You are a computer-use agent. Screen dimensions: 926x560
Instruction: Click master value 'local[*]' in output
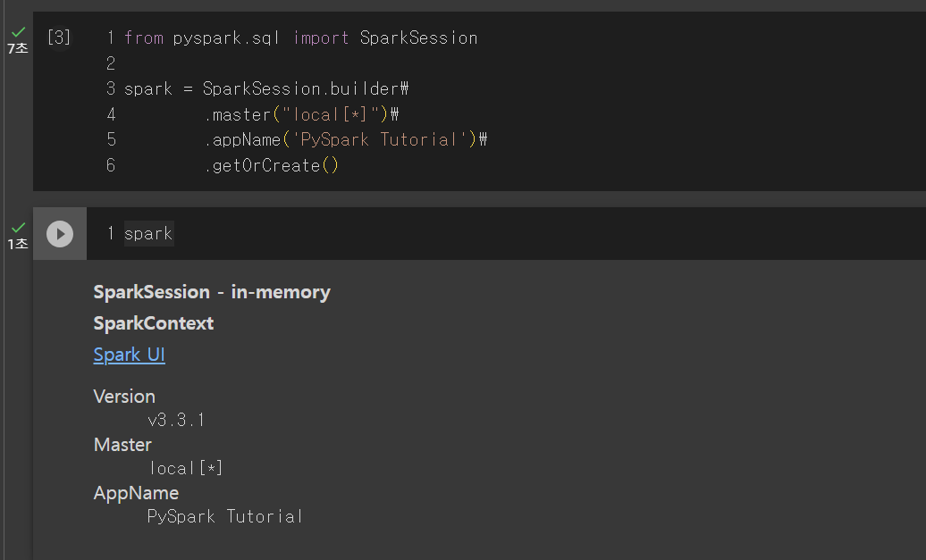(x=185, y=469)
